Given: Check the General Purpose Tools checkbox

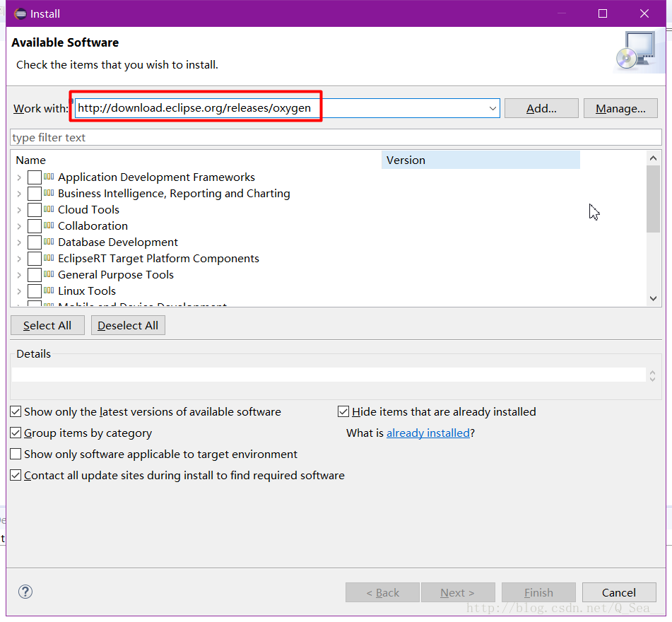Looking at the screenshot, I should (x=35, y=275).
